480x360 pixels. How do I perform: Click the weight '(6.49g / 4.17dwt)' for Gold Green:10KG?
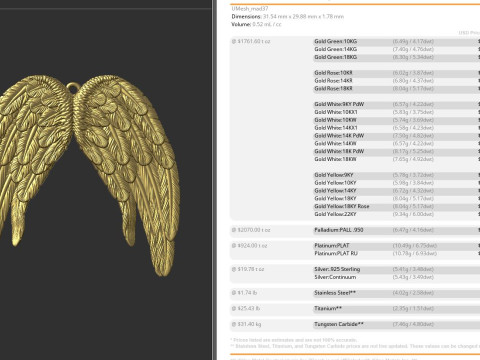point(413,41)
